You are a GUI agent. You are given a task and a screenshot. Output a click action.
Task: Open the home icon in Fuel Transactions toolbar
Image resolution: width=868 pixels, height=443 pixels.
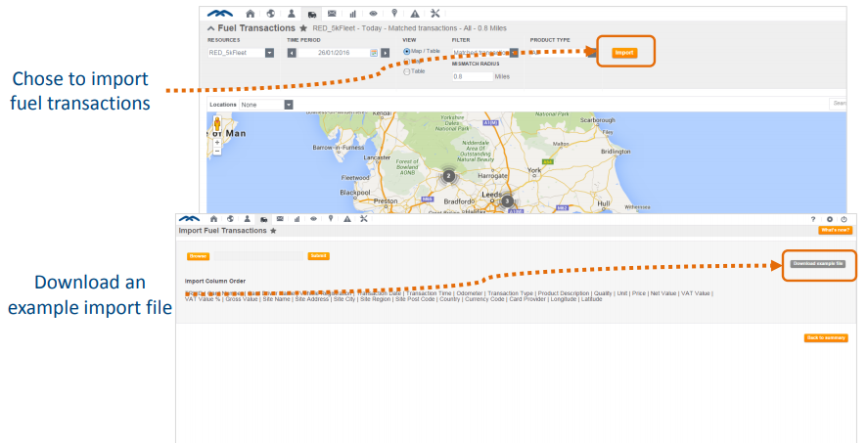pos(251,14)
